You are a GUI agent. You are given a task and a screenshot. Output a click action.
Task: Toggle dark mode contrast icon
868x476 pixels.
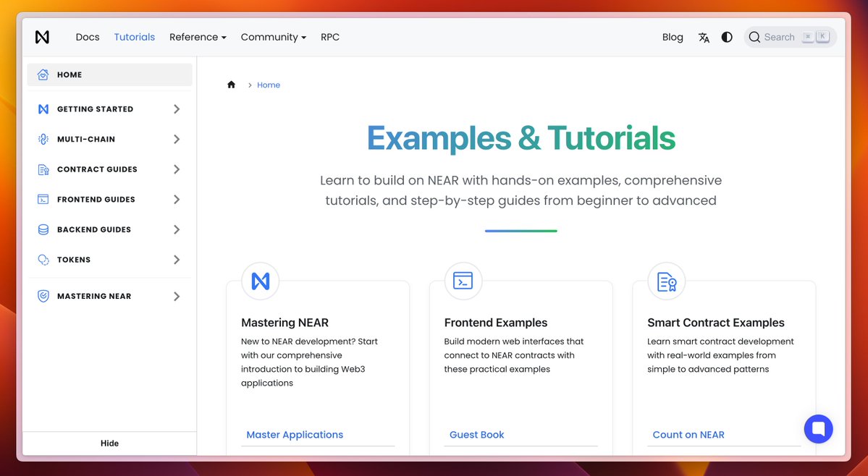pyautogui.click(x=727, y=37)
